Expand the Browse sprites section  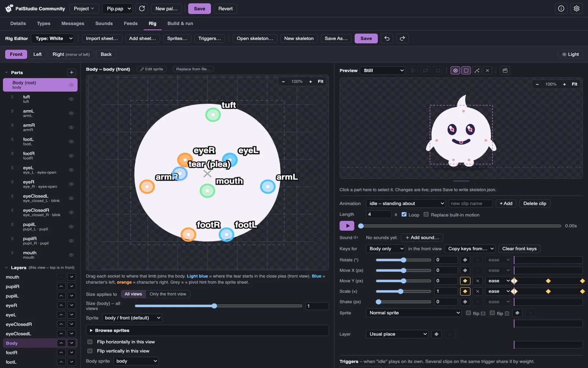[x=207, y=330]
